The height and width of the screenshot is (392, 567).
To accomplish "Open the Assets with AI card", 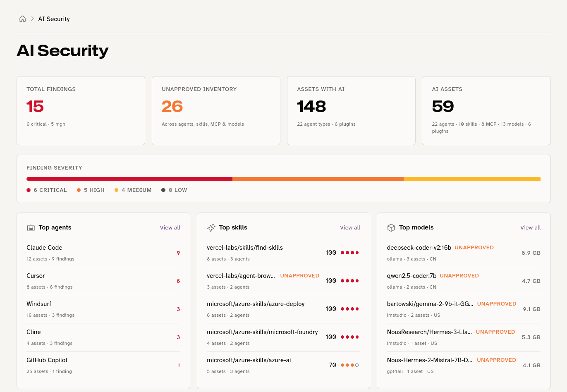I will (351, 110).
